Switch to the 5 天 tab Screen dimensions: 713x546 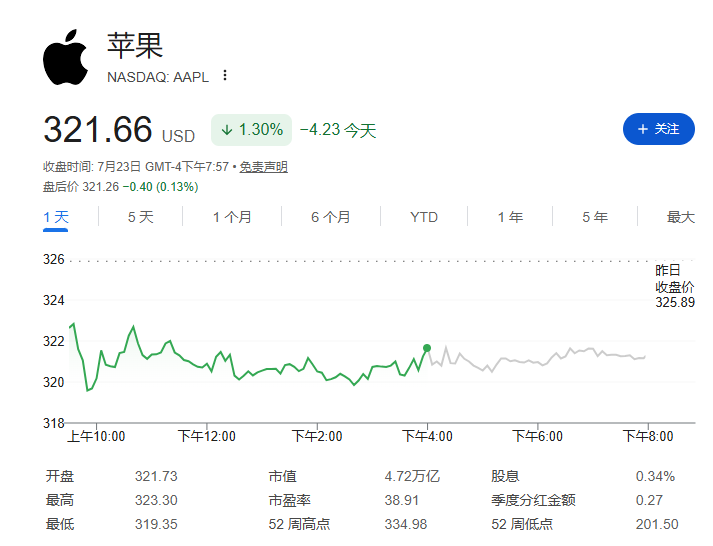(x=141, y=217)
